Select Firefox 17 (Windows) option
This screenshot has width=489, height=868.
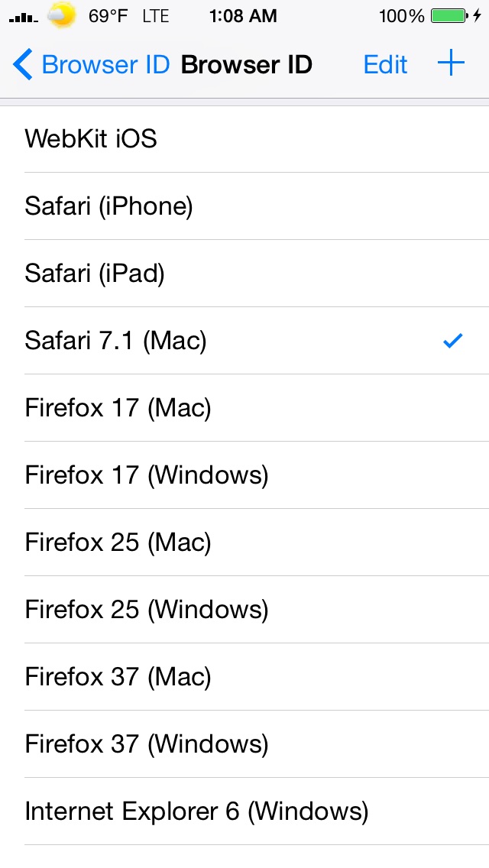coord(244,475)
